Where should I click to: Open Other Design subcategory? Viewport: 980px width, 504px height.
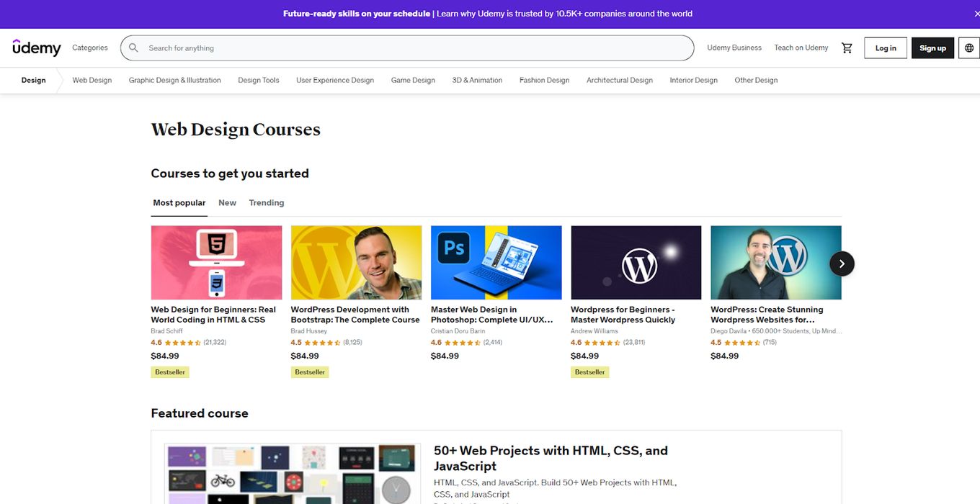(756, 81)
